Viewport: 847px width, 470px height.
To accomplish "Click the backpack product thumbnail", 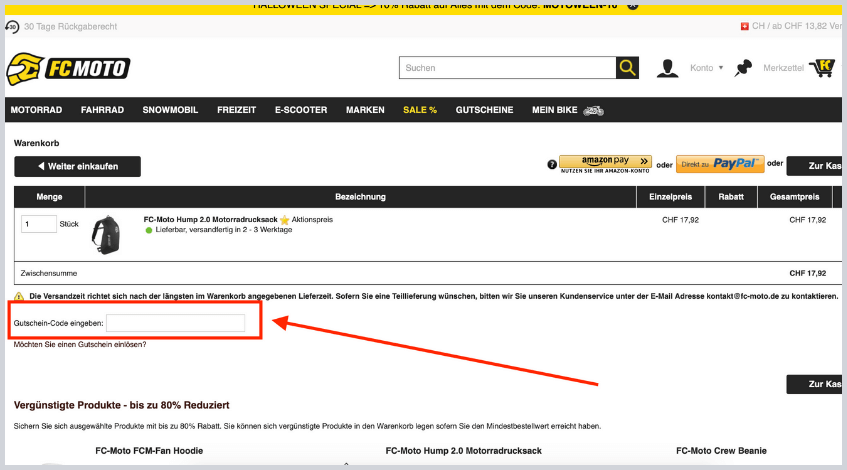I will pos(106,235).
